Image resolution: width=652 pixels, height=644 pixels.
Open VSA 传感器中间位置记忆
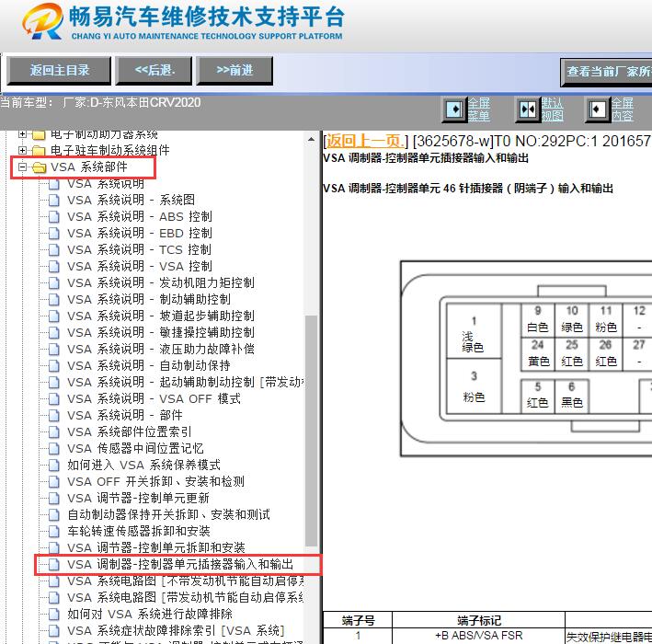135,448
